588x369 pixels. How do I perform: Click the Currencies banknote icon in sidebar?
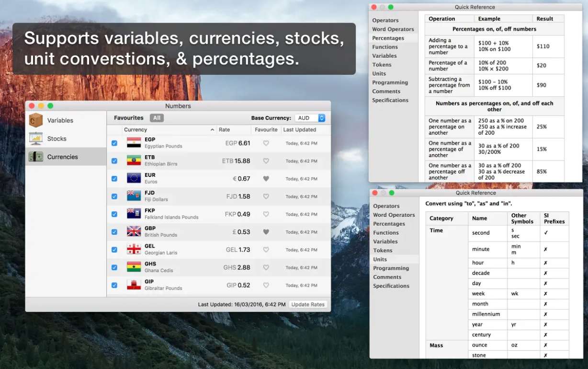tap(36, 157)
